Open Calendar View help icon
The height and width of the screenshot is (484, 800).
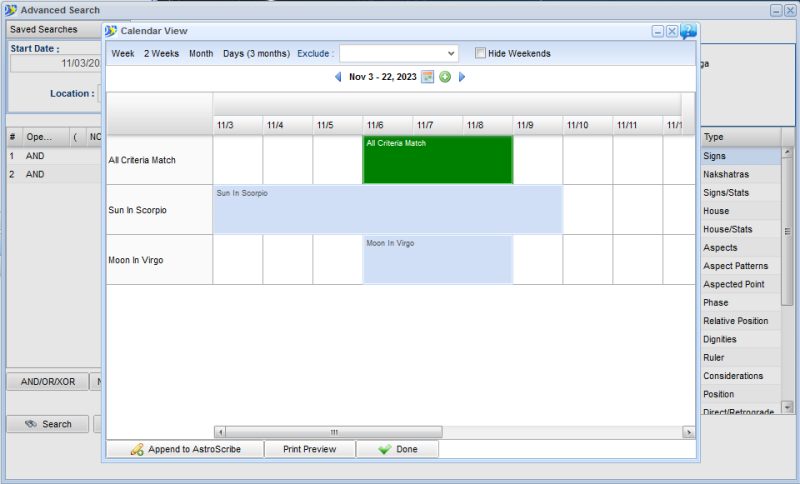pos(689,31)
